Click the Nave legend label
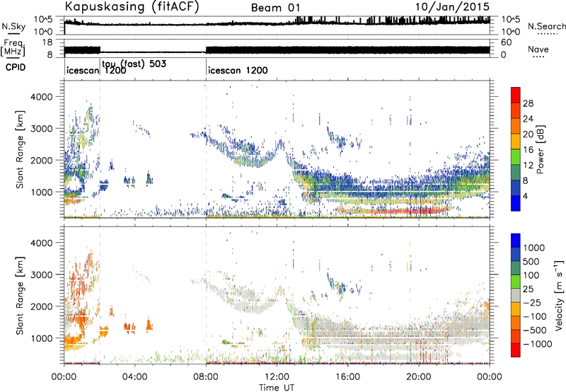 [x=538, y=50]
